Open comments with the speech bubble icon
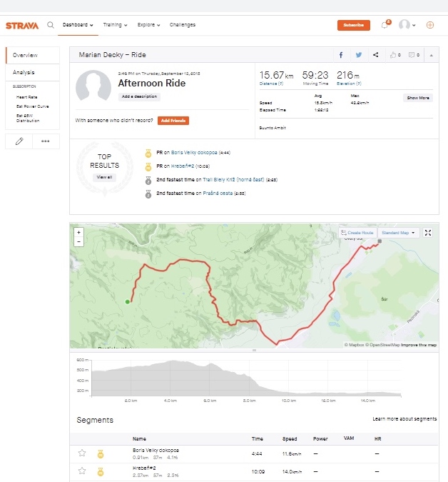Screen dimensions: 448x482 (412, 55)
